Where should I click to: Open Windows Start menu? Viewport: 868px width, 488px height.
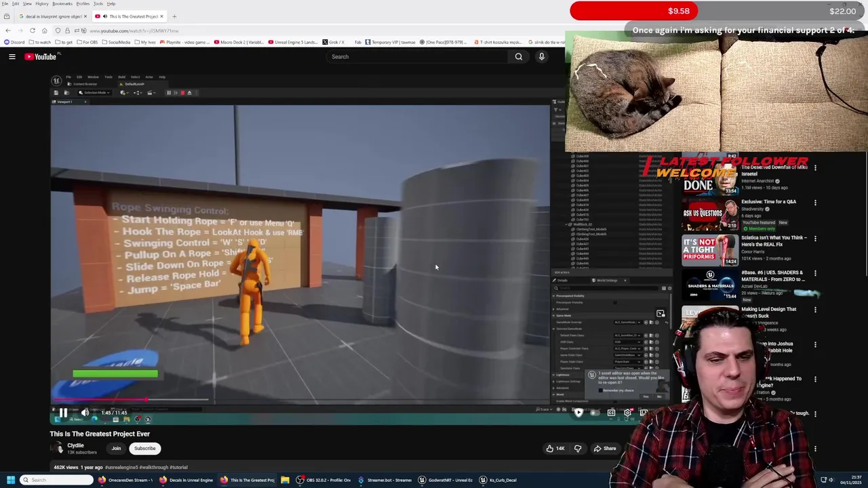tap(10, 480)
